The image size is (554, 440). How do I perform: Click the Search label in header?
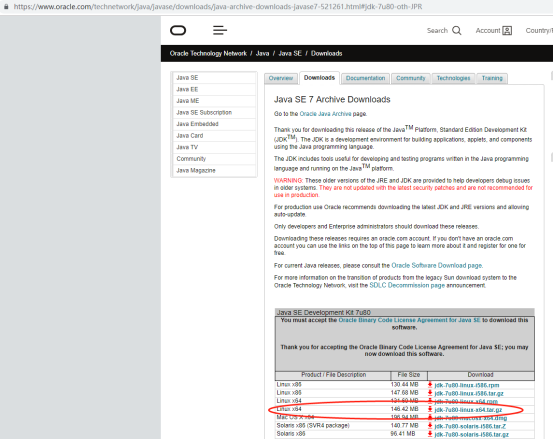pos(437,31)
